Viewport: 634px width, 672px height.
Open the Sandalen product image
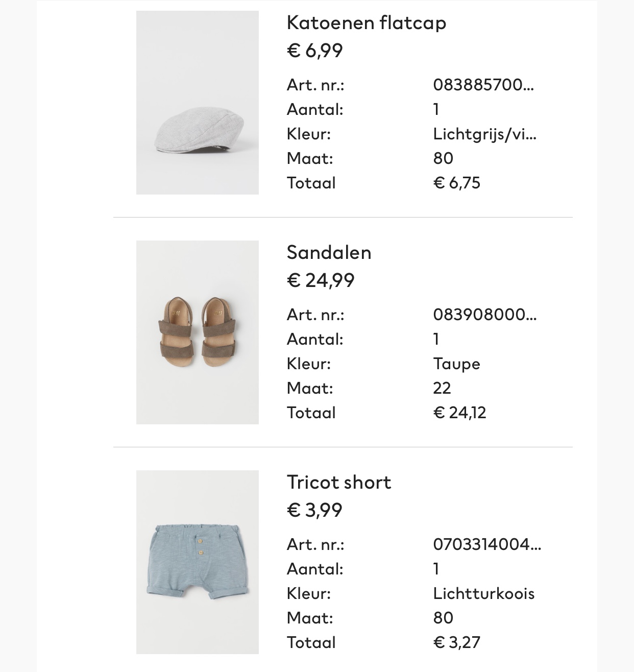click(198, 332)
